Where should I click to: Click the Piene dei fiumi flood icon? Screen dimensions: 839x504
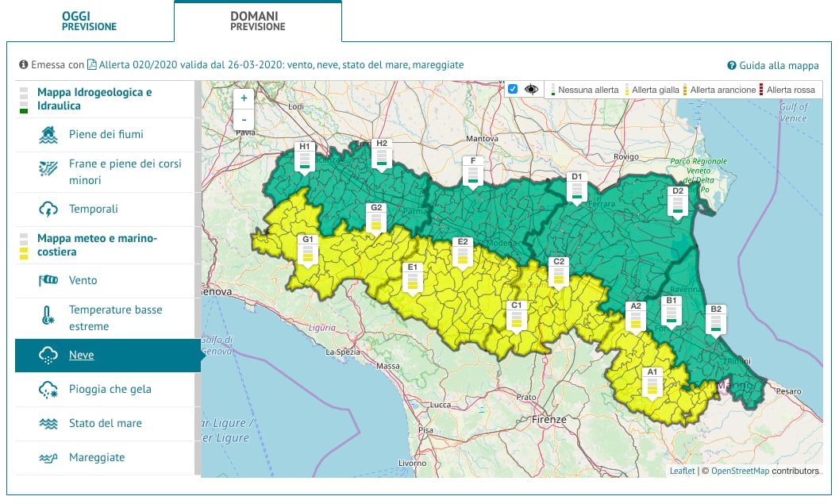48,135
